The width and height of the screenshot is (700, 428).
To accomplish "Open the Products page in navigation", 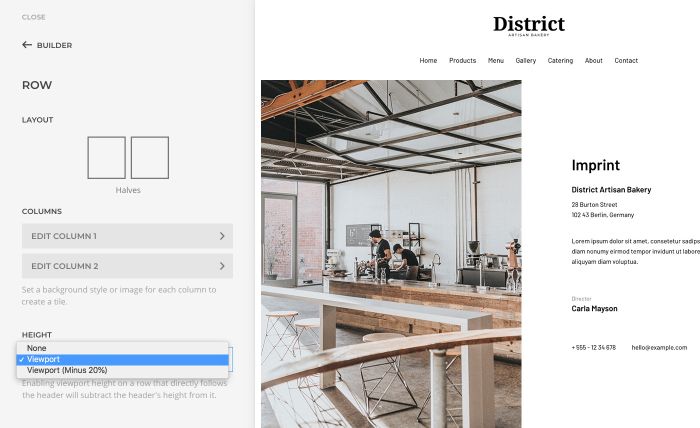I will pyautogui.click(x=462, y=61).
